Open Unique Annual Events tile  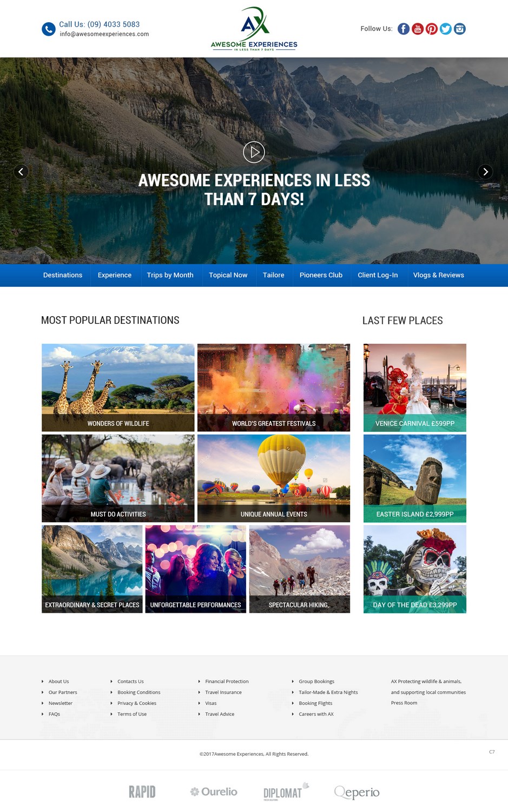point(274,479)
